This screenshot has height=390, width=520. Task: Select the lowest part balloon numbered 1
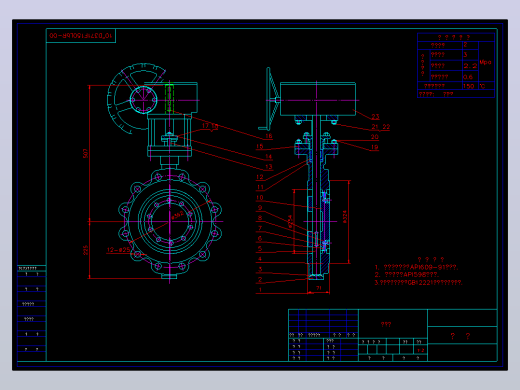(x=260, y=290)
